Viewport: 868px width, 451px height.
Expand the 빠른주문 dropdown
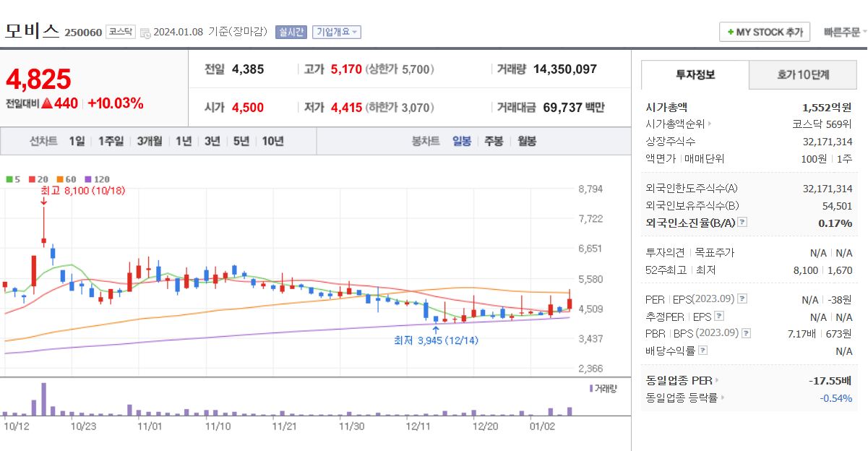[x=846, y=33]
